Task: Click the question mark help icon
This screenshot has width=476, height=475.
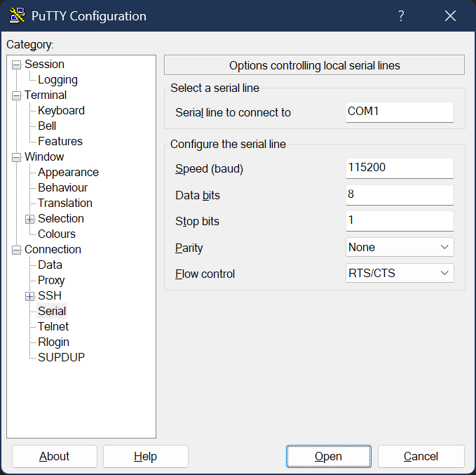Action: coord(401,16)
